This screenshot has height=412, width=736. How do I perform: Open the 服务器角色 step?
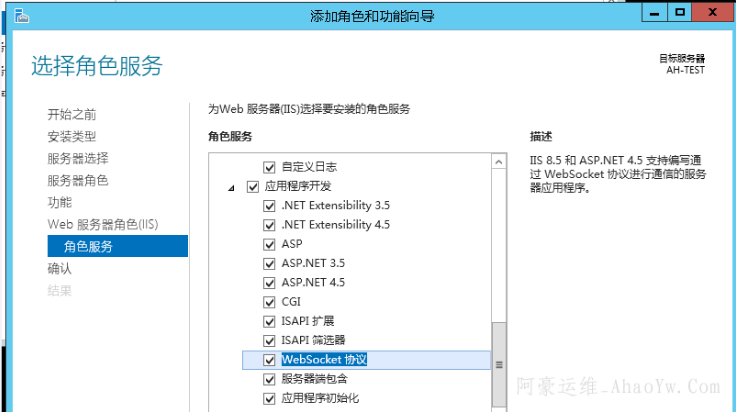pos(78,181)
